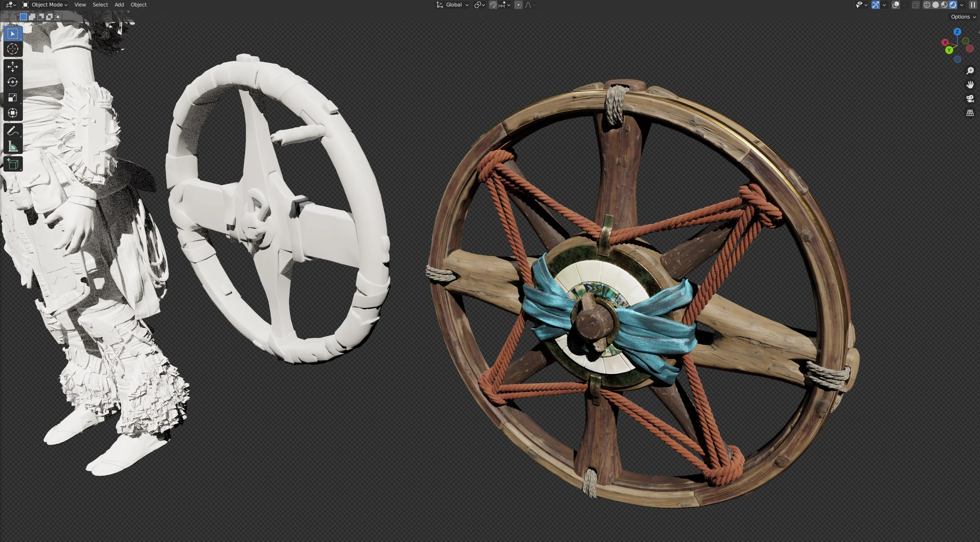Select the Add Cube tool
This screenshot has height=542, width=980.
pyautogui.click(x=13, y=164)
